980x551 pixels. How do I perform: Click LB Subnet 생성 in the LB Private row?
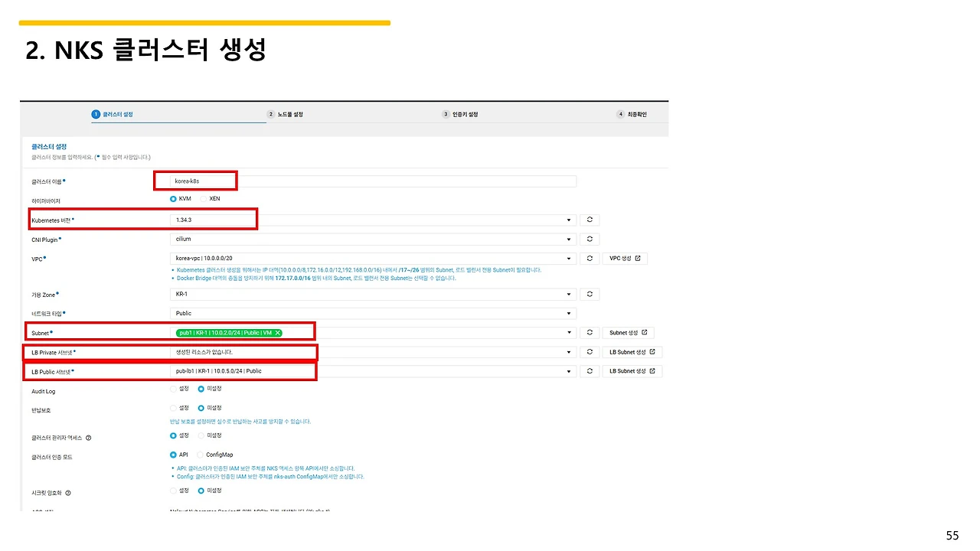coord(632,352)
